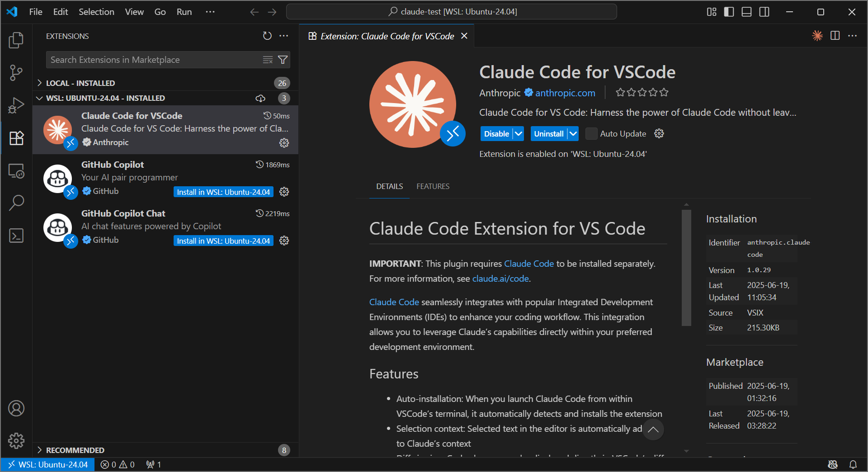Open errors and warnings in status bar

[118, 464]
